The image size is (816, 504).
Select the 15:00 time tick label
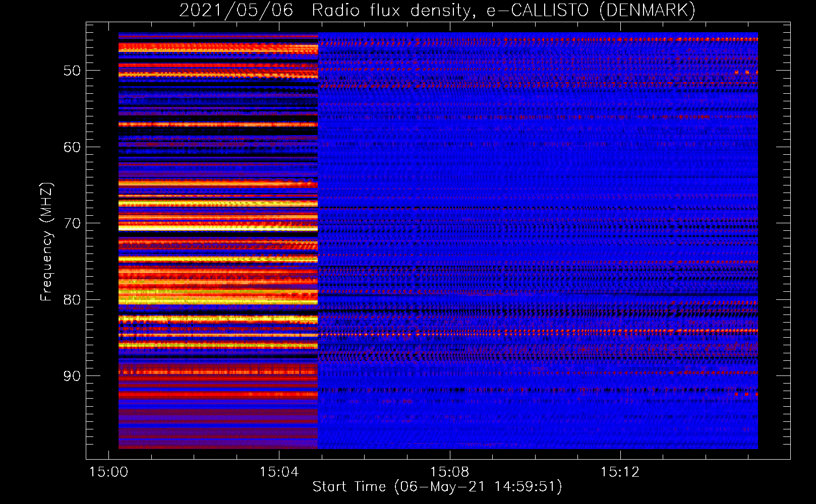[x=108, y=472]
